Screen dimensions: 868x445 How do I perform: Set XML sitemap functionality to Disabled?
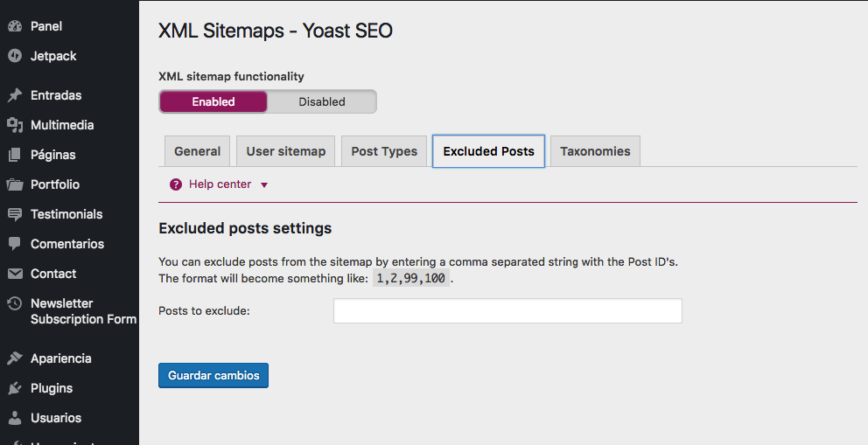(x=322, y=101)
